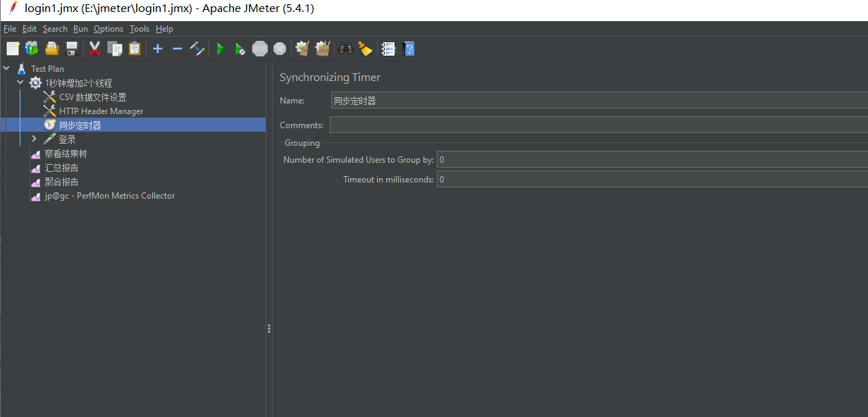The image size is (868, 417).
Task: Save the test plan with the disk icon
Action: 71,49
